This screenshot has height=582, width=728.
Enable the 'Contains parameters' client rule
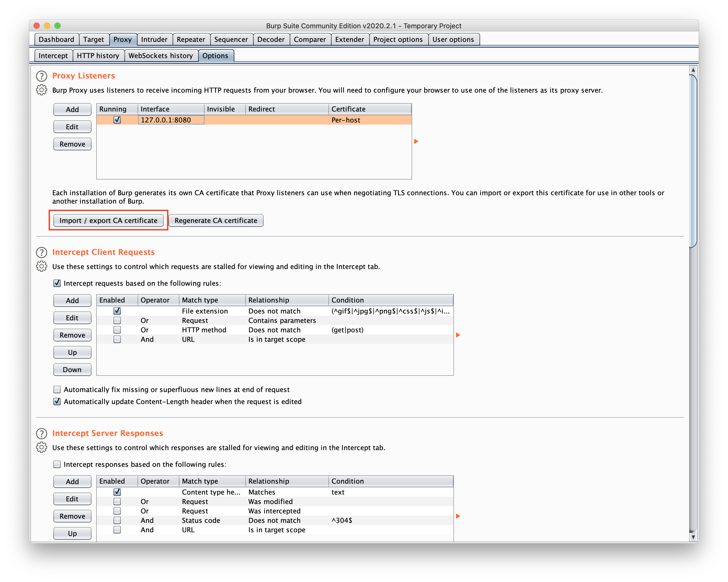(117, 320)
